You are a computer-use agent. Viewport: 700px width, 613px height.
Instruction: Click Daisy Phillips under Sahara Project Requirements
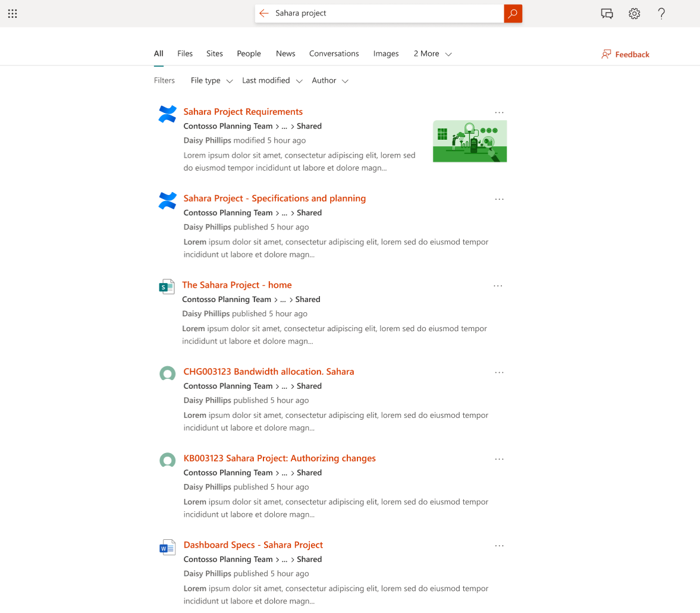207,141
